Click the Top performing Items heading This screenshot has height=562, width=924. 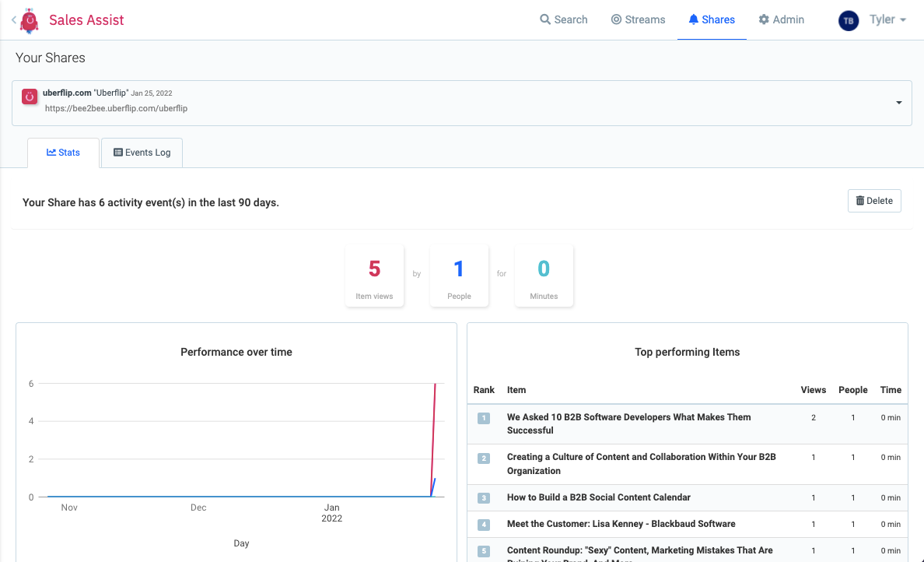pyautogui.click(x=687, y=352)
